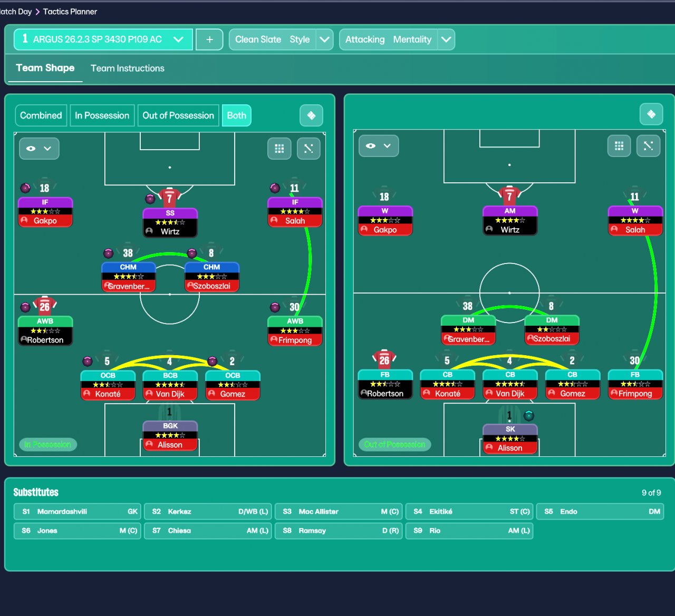675x616 pixels.
Task: Select Gravenberch's CHM role card
Action: (x=128, y=277)
